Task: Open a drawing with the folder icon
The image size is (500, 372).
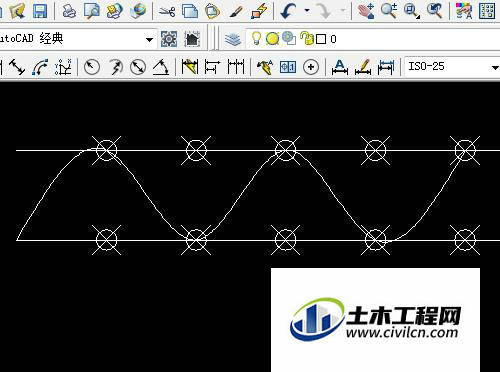Action: pyautogui.click(x=17, y=11)
